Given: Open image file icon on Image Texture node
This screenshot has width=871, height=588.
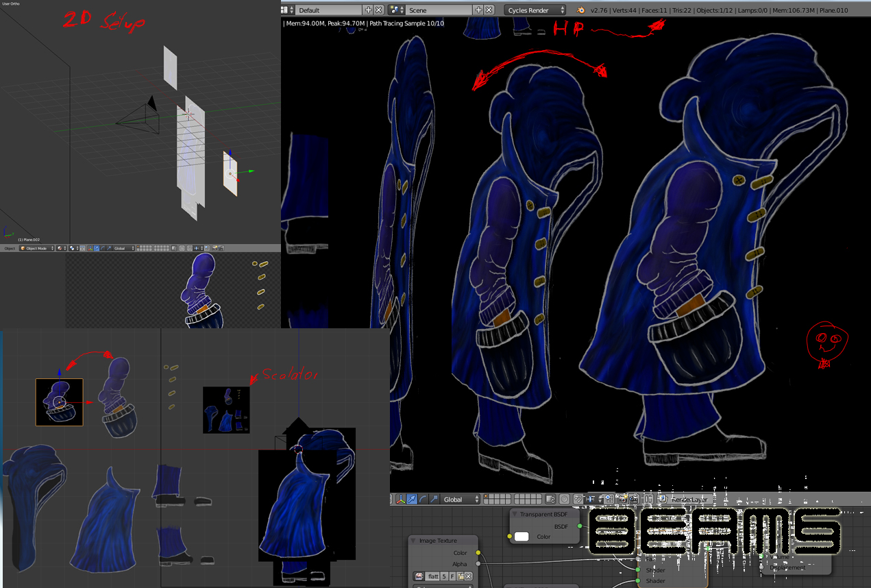Looking at the screenshot, I should [x=461, y=576].
